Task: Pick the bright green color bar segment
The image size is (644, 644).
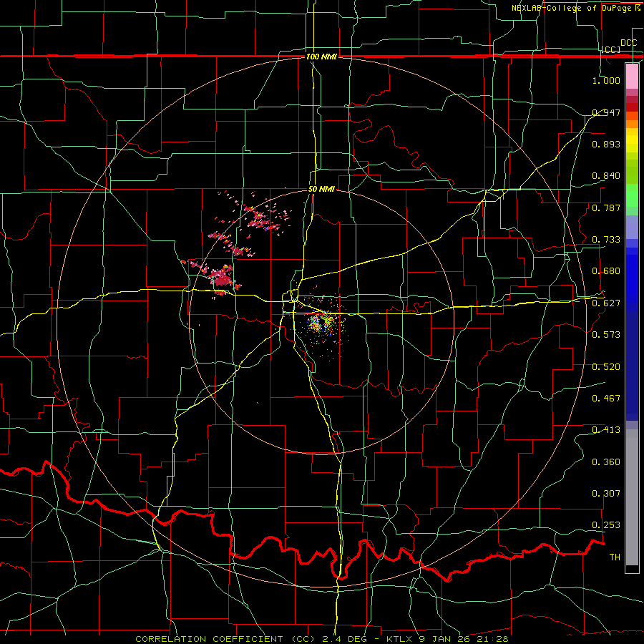Action: point(632,195)
